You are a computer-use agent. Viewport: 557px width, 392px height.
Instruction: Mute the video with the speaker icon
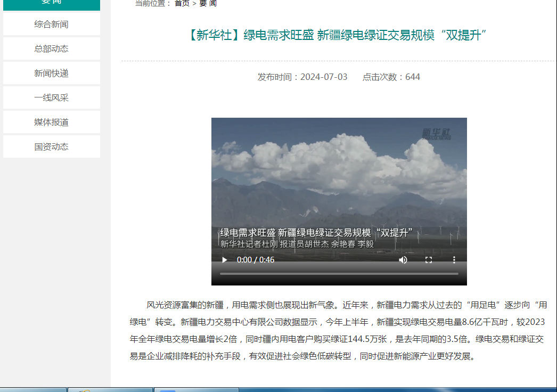[x=403, y=260]
